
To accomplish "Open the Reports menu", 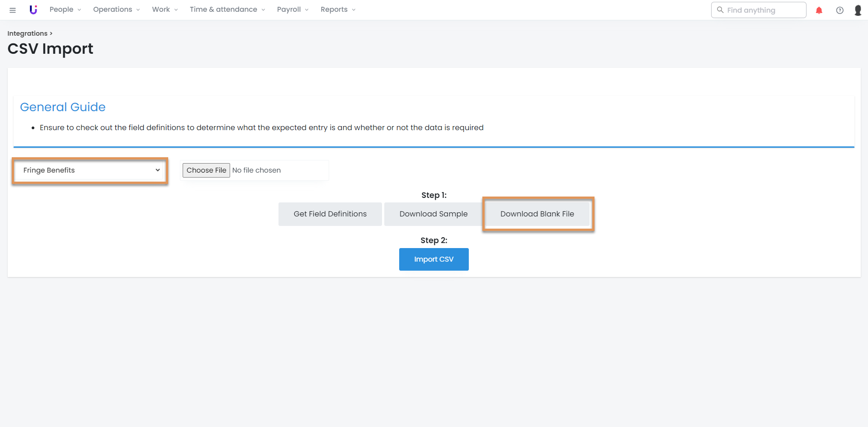I will [x=338, y=9].
